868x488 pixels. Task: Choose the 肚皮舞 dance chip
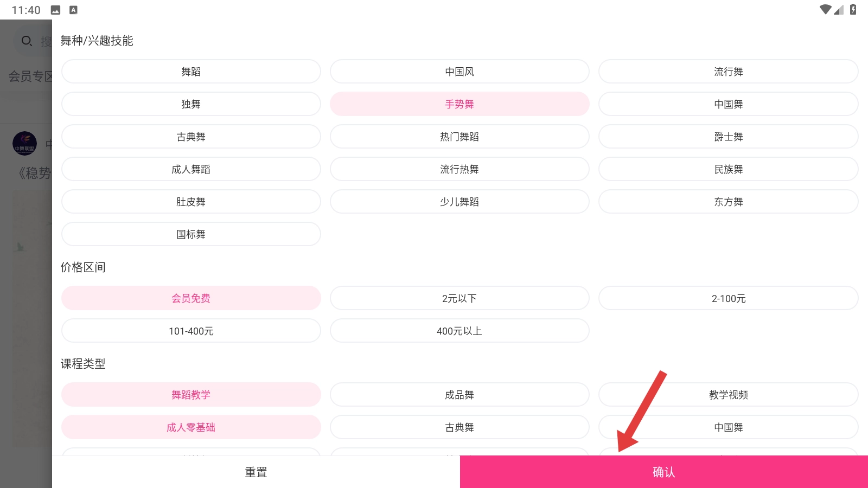tap(191, 202)
